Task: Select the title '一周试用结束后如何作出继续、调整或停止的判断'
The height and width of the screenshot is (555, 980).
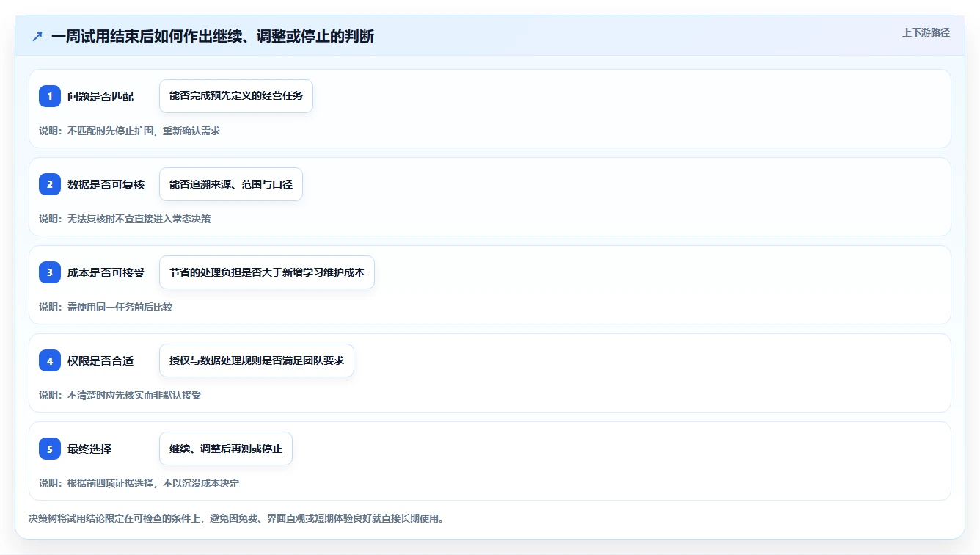Action: (213, 36)
